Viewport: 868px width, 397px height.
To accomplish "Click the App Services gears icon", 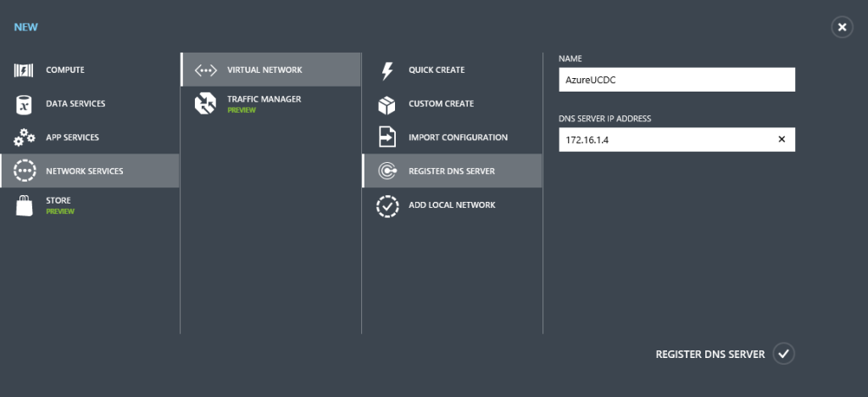I will pos(24,137).
